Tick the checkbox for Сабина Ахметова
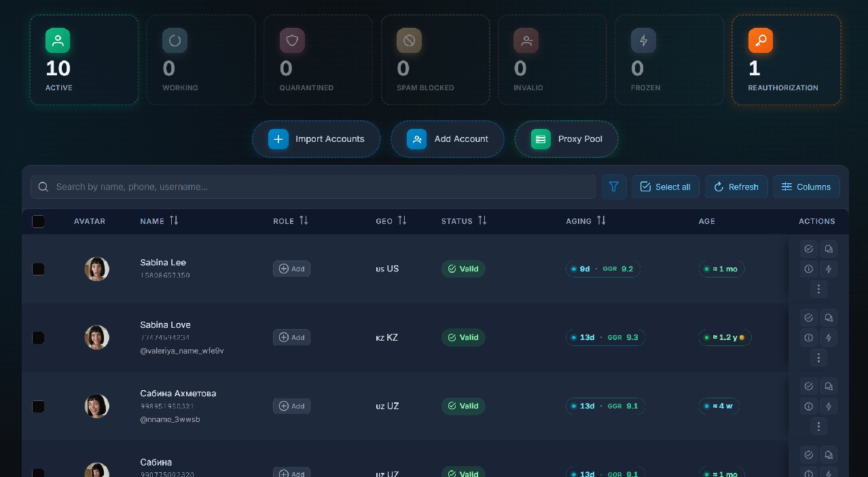 pyautogui.click(x=38, y=406)
